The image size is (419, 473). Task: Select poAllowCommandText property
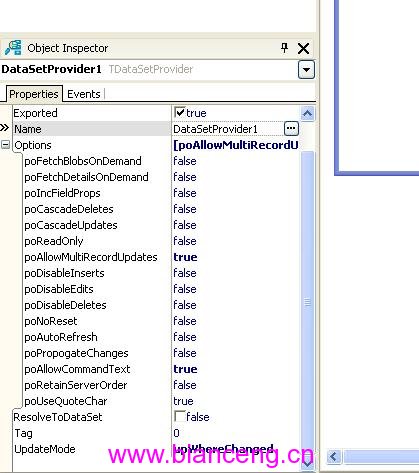(77, 369)
